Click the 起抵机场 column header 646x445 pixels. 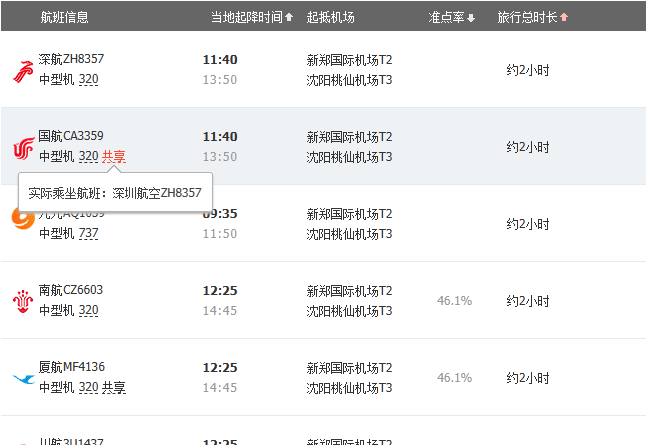pyautogui.click(x=330, y=17)
